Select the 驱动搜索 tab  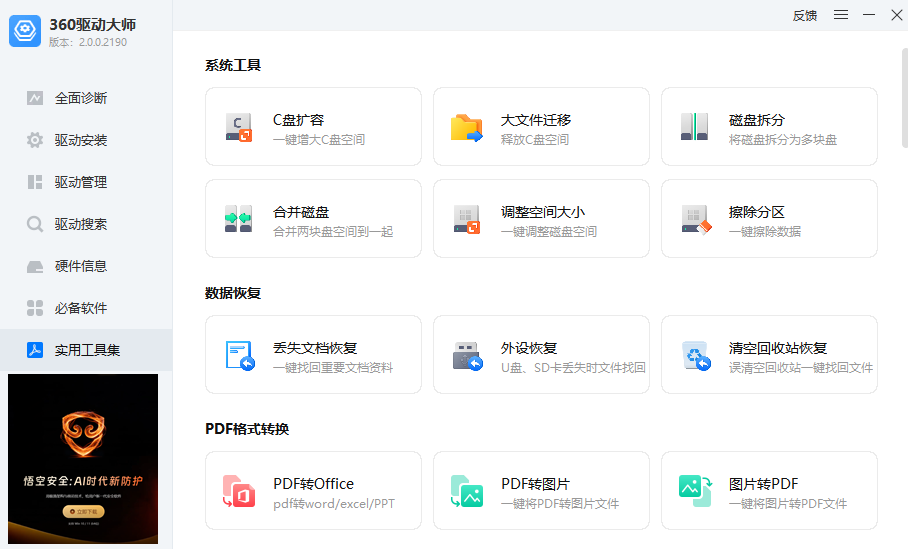point(86,224)
